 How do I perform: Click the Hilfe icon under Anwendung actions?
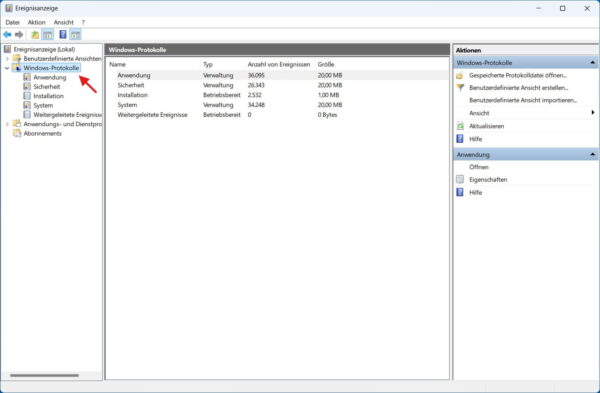point(460,192)
